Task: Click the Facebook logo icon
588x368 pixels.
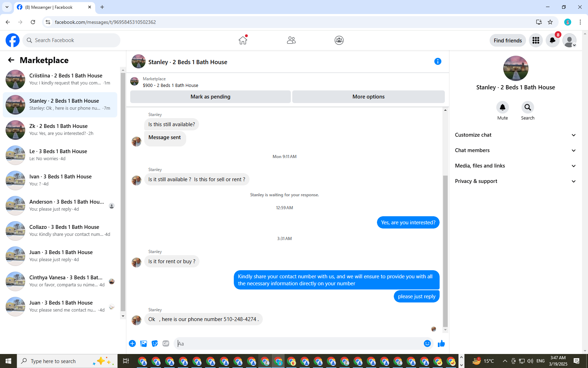Action: (x=13, y=40)
